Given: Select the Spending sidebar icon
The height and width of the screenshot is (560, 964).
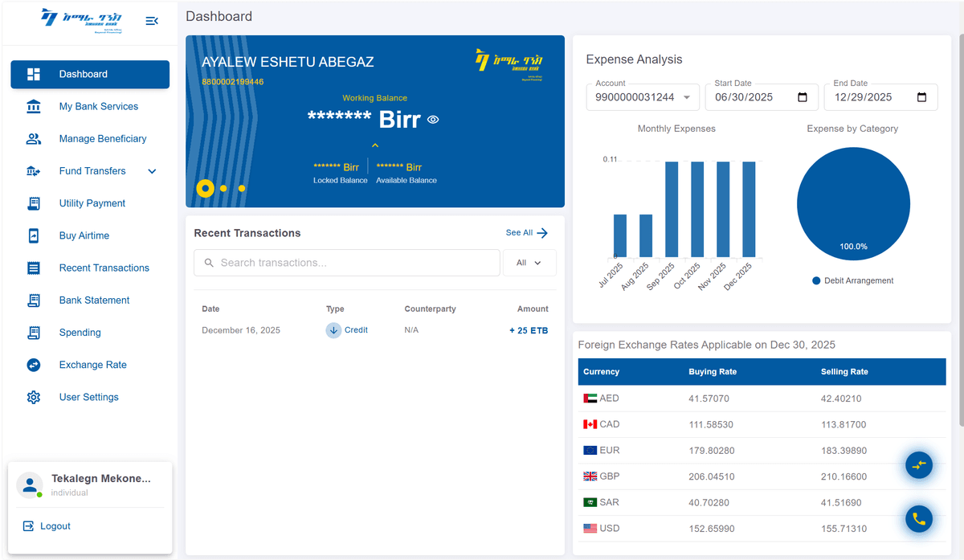Looking at the screenshot, I should (x=33, y=332).
